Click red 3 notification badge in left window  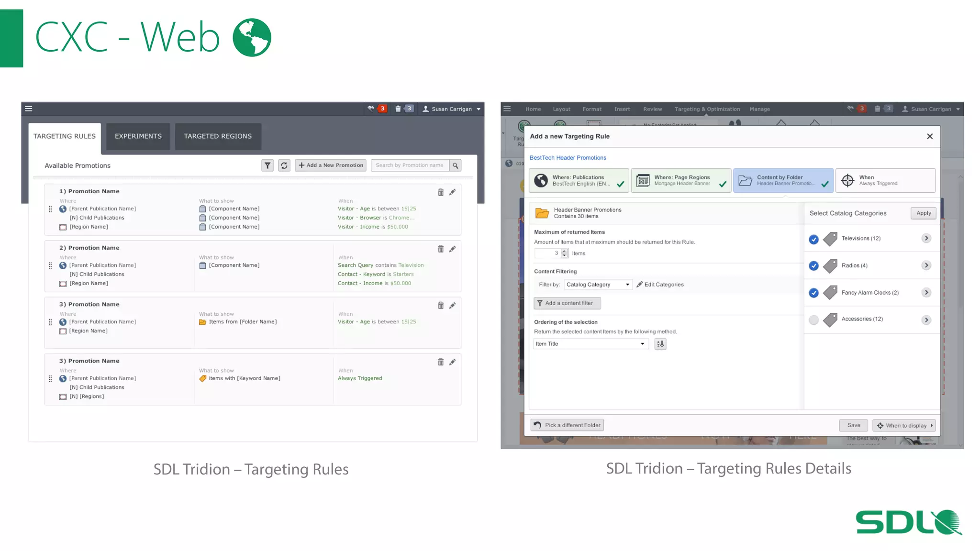tap(382, 109)
